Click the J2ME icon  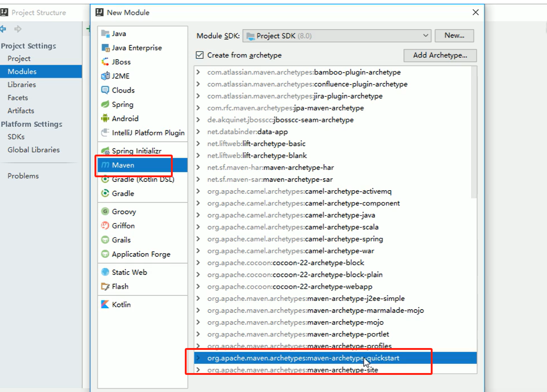pos(105,76)
